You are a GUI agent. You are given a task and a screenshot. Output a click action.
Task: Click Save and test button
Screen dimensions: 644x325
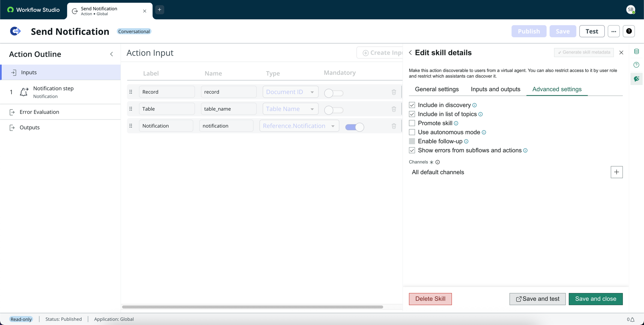tap(537, 299)
